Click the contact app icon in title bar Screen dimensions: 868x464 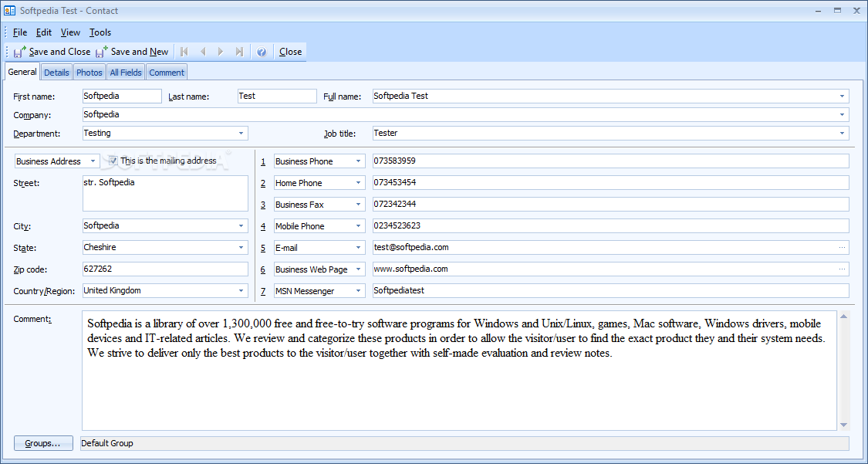pyautogui.click(x=8, y=11)
